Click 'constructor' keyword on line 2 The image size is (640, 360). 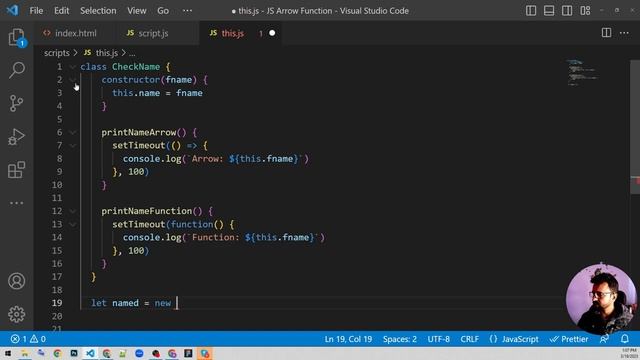pyautogui.click(x=131, y=80)
